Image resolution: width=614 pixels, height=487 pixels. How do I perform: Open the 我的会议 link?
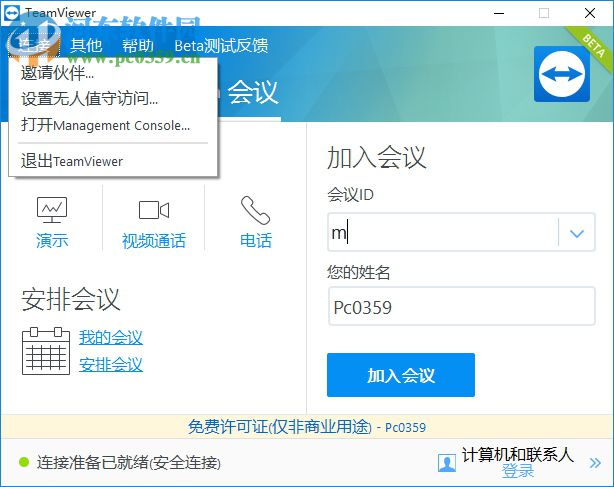(111, 337)
